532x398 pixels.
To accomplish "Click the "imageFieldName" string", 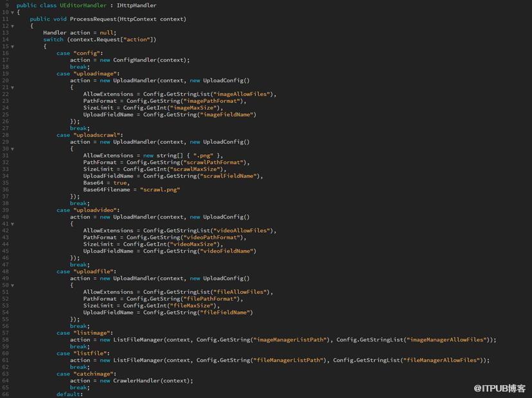I will pos(226,114).
